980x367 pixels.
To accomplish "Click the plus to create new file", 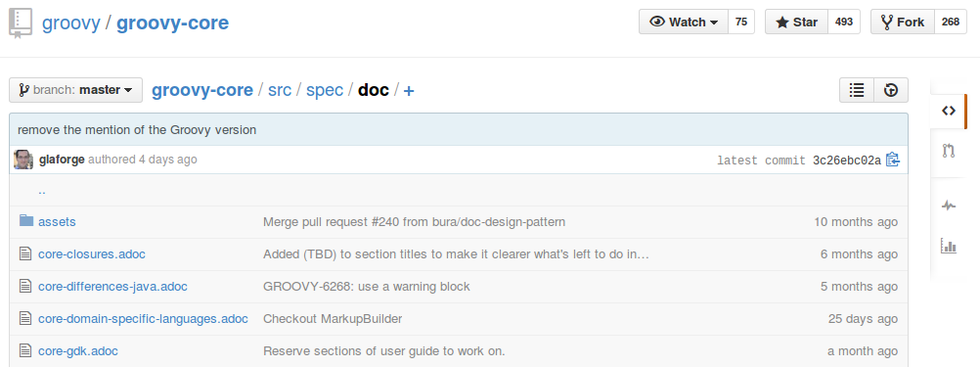I will point(409,91).
